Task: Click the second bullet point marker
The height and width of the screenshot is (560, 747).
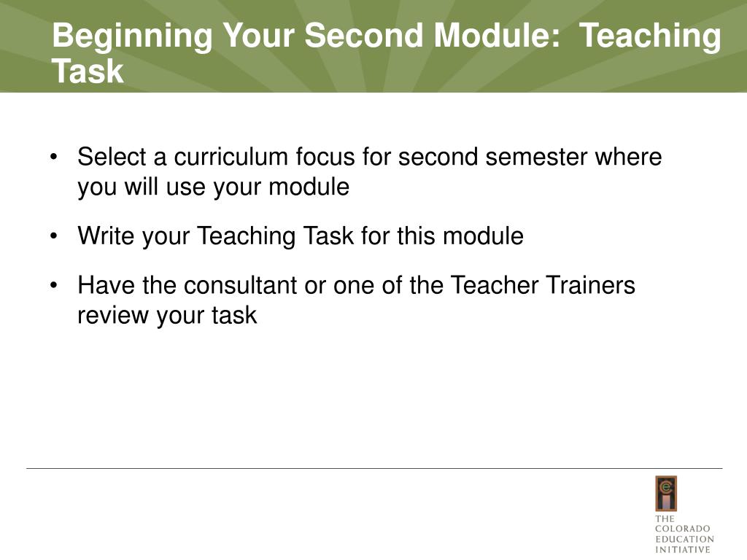Action: [53, 236]
